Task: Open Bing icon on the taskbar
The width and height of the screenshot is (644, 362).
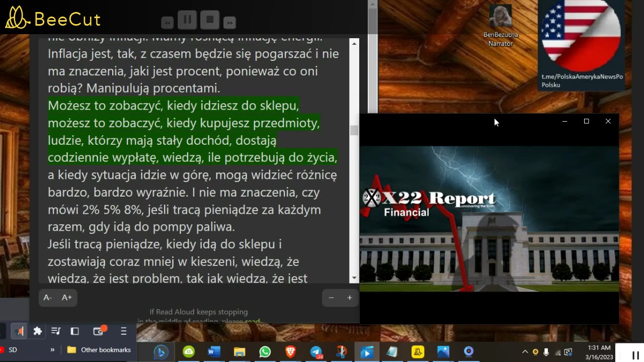Action: point(160,352)
